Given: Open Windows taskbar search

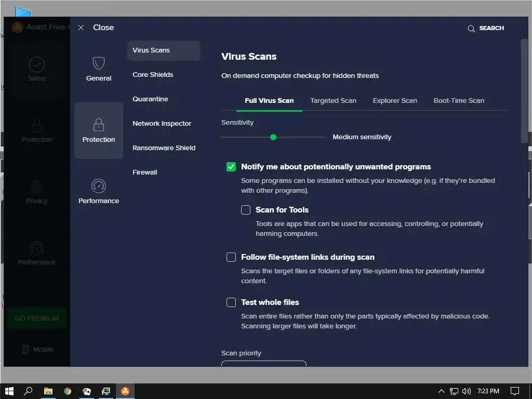Looking at the screenshot, I should pos(28,391).
